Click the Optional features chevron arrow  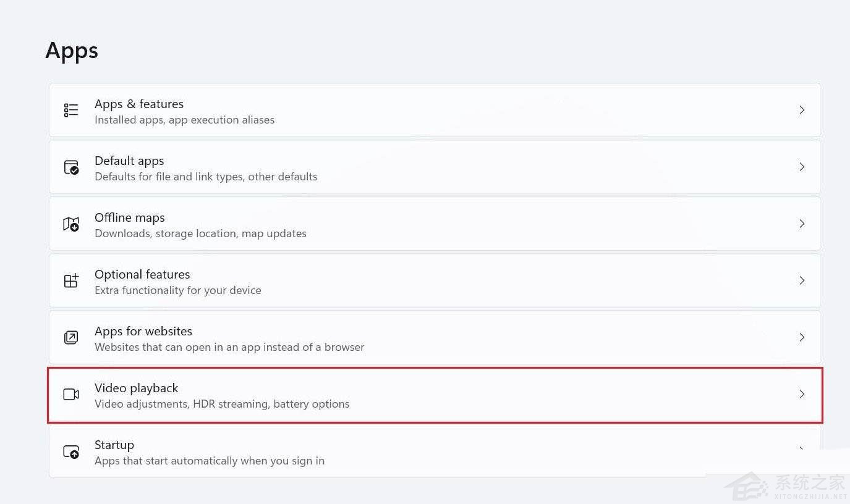coord(802,280)
